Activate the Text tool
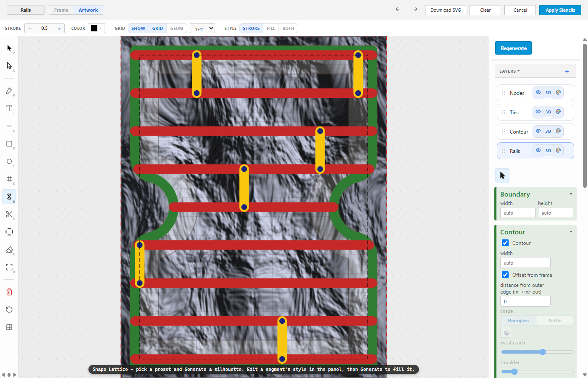588x378 pixels. (x=9, y=108)
